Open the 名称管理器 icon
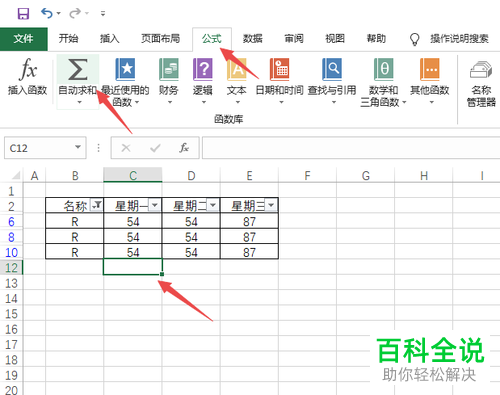500x395 pixels. (481, 69)
